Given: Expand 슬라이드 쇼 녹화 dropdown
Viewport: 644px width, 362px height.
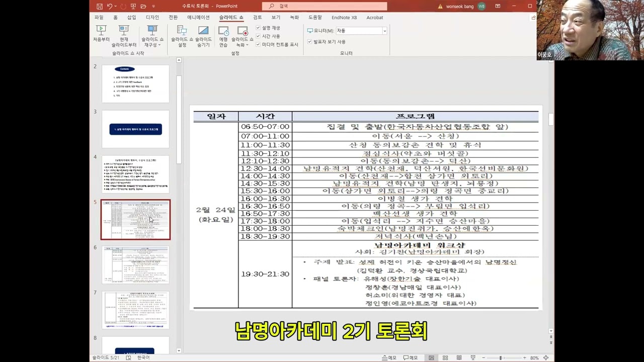Looking at the screenshot, I should click(243, 36).
